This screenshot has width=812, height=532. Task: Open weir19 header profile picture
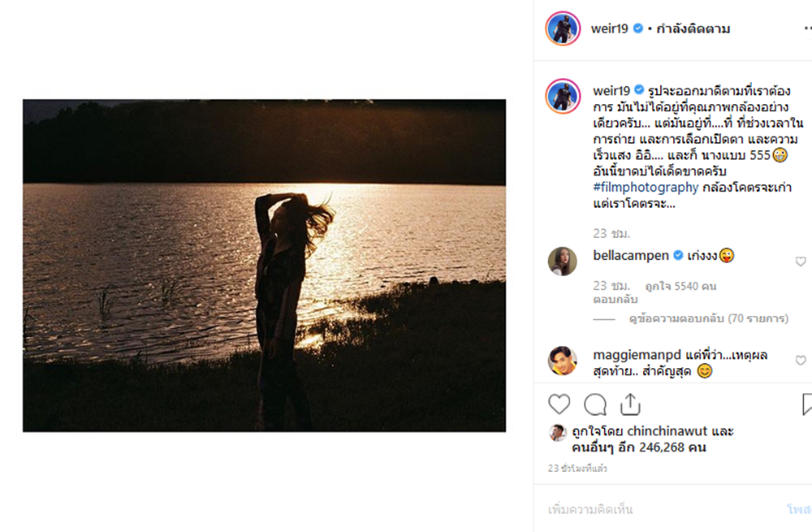563,28
